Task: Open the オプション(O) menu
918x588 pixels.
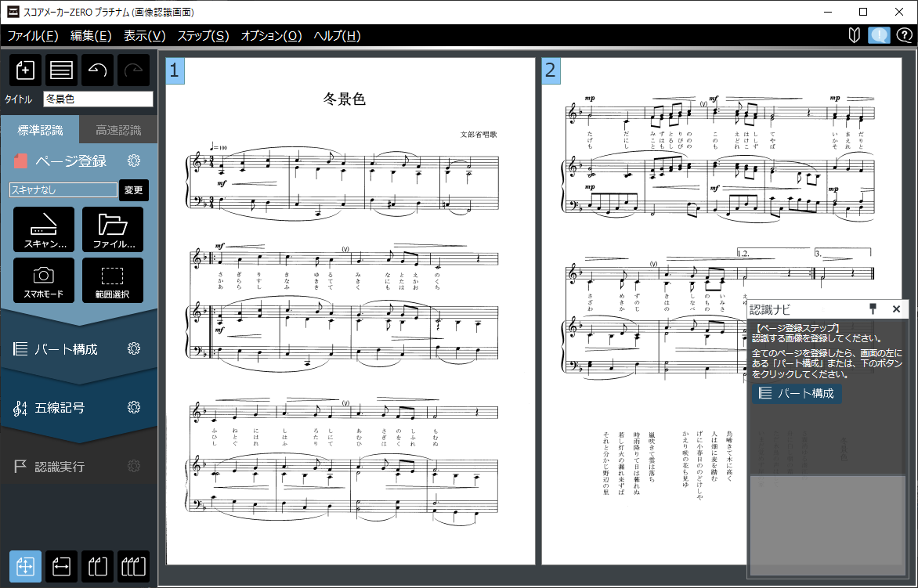Action: point(272,36)
